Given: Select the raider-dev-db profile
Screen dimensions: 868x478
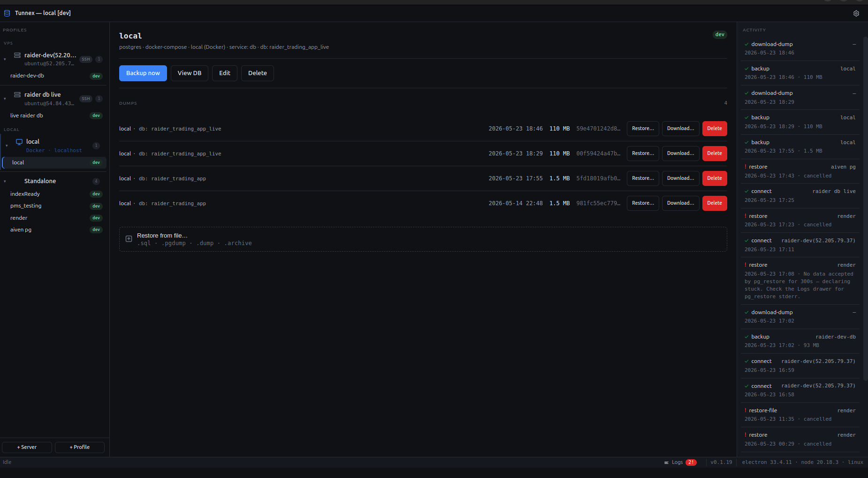Looking at the screenshot, I should coord(53,76).
